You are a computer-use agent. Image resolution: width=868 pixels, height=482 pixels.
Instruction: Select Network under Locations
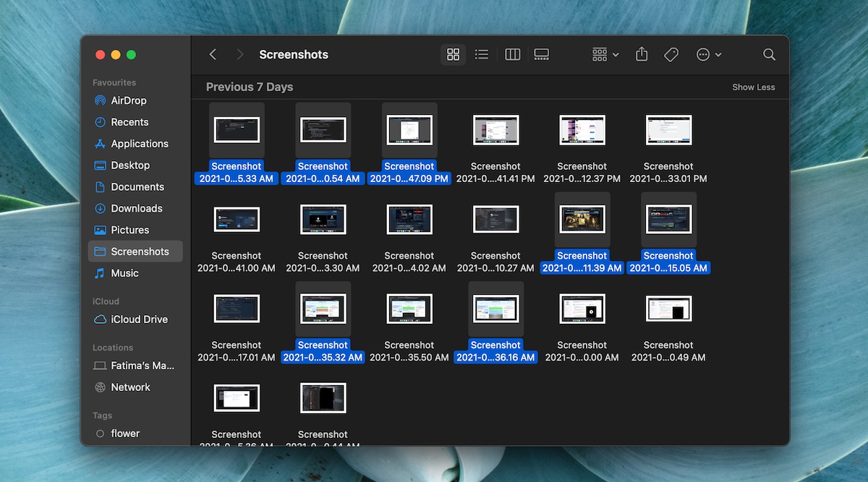coord(130,387)
